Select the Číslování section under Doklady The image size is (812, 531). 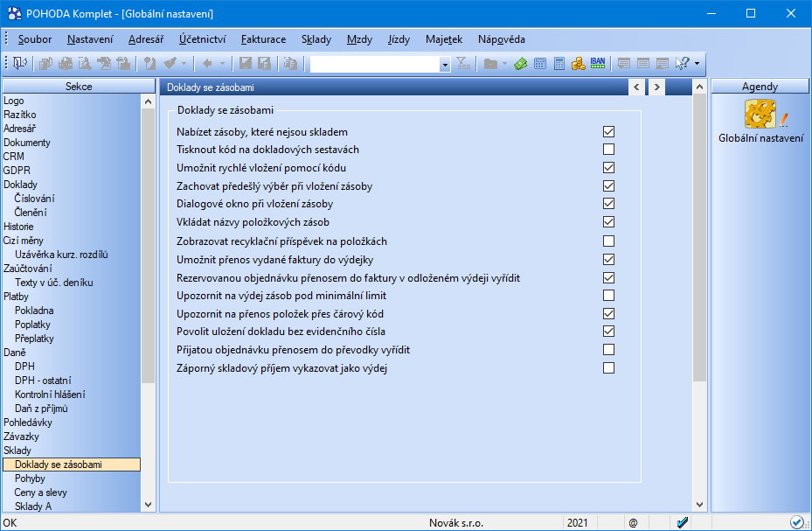pos(35,199)
